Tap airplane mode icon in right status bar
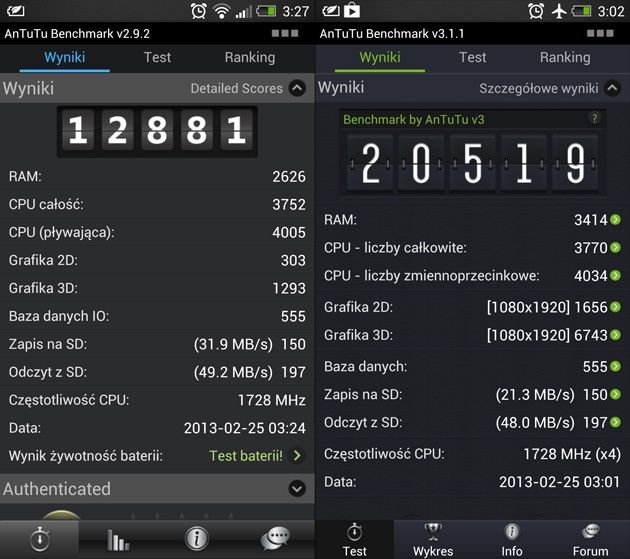The width and height of the screenshot is (630, 559). click(559, 11)
